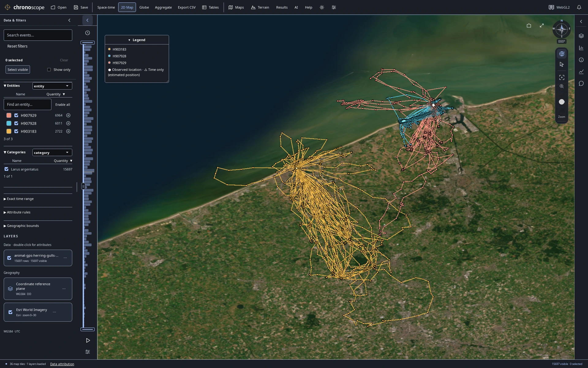Uncheck the H903183 entity checkbox
The image size is (588, 368).
[x=17, y=131]
